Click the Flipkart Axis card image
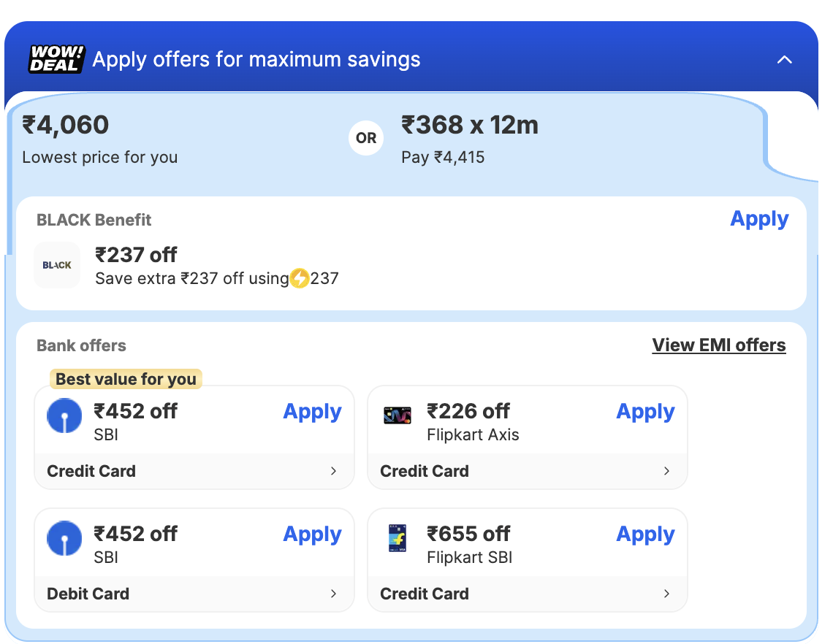833x644 pixels. 398,415
